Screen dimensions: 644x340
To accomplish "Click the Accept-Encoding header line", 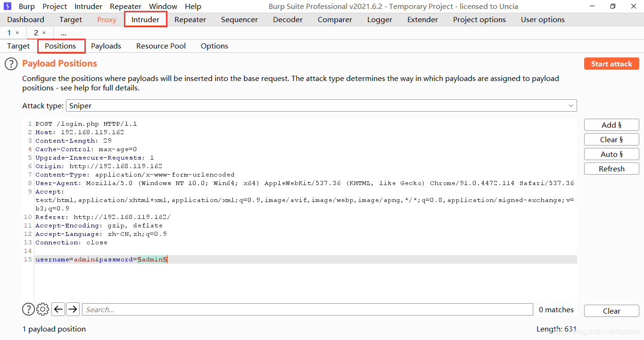I will tap(99, 226).
